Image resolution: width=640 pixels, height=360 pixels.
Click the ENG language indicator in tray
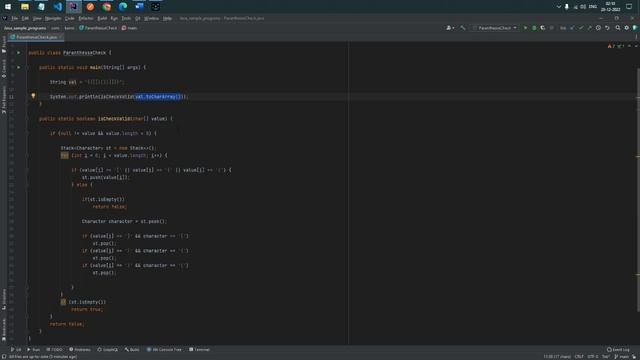tap(593, 7)
